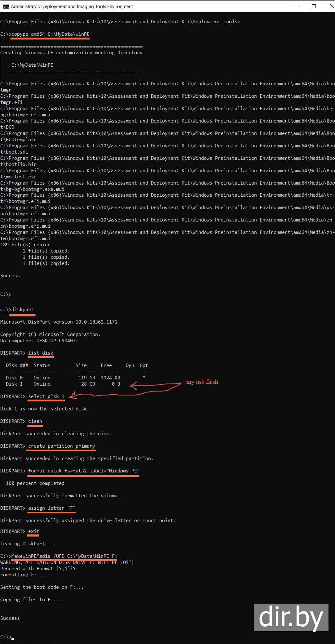Maximize the Deployment Tools console window
The width and height of the screenshot is (335, 644).
[314, 6]
